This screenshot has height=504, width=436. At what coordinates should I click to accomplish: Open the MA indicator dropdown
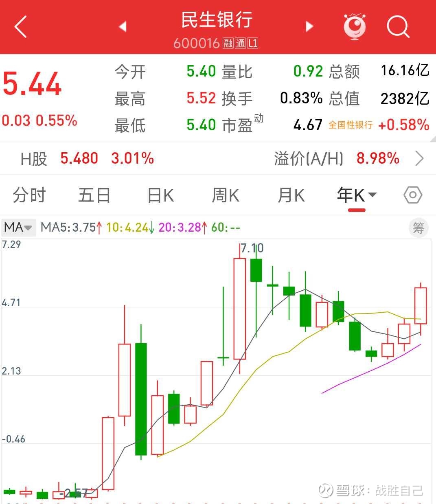18,227
